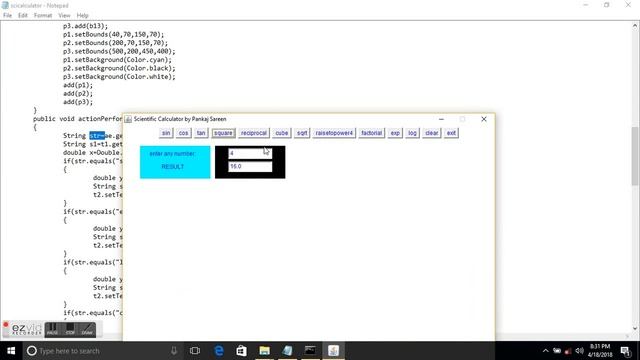Click the Java icon in calculator title bar
Viewport: 640px width, 360px height.
click(128, 119)
